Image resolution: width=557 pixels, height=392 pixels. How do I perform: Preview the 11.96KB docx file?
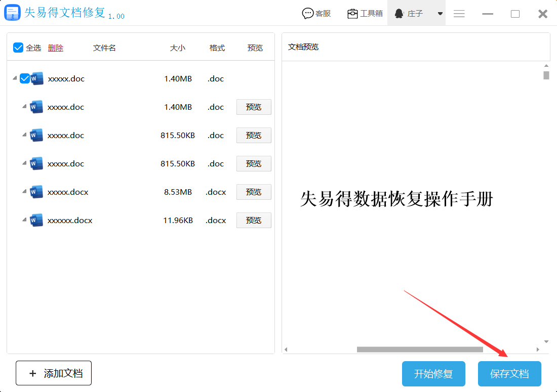pos(254,221)
